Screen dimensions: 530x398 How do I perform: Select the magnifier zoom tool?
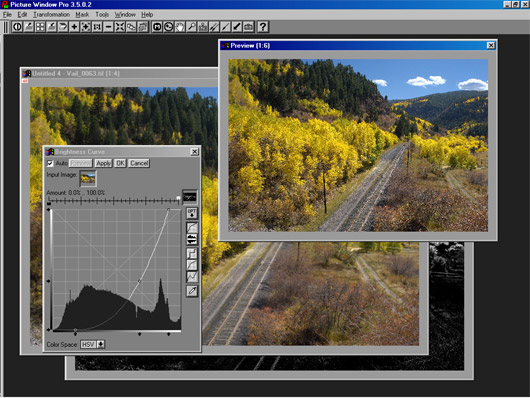[x=191, y=27]
